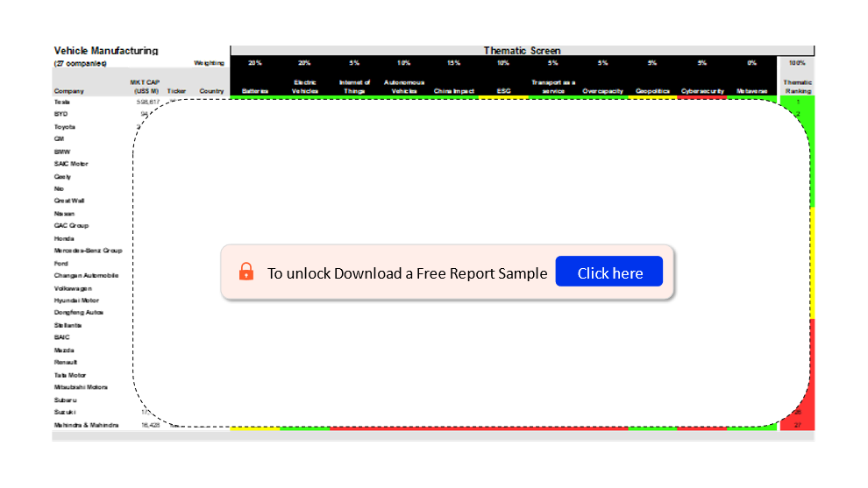
Task: Select the Honda company row label
Action: (x=64, y=238)
